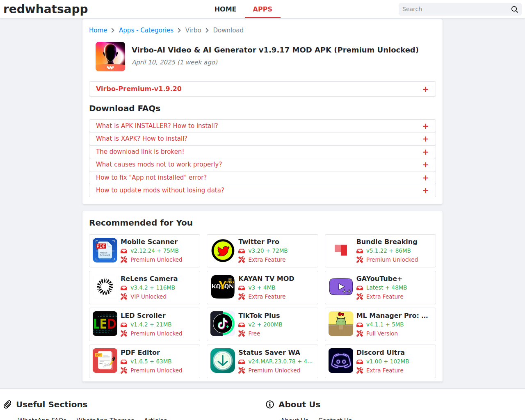Click 'v2.12.24 + 75MB' version text

point(155,251)
